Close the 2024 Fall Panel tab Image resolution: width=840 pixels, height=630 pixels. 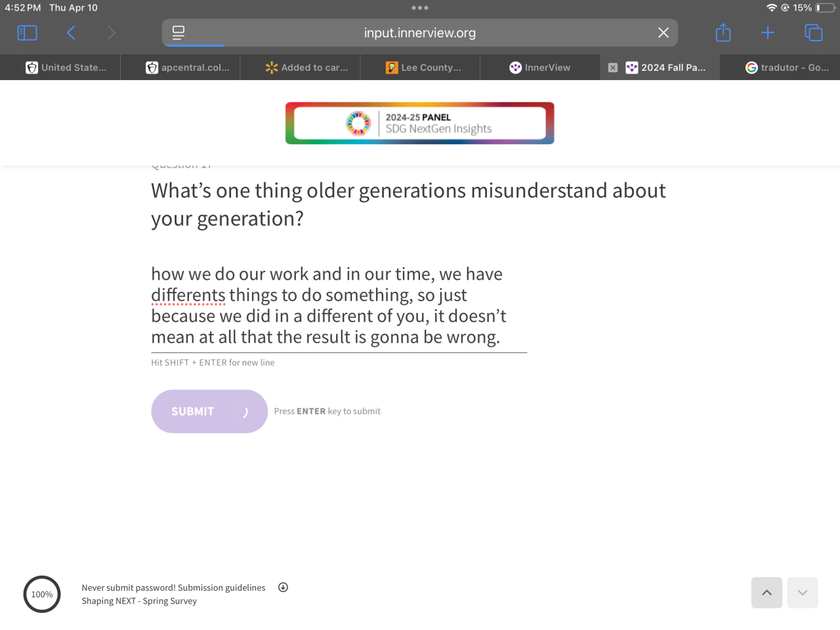(x=613, y=68)
